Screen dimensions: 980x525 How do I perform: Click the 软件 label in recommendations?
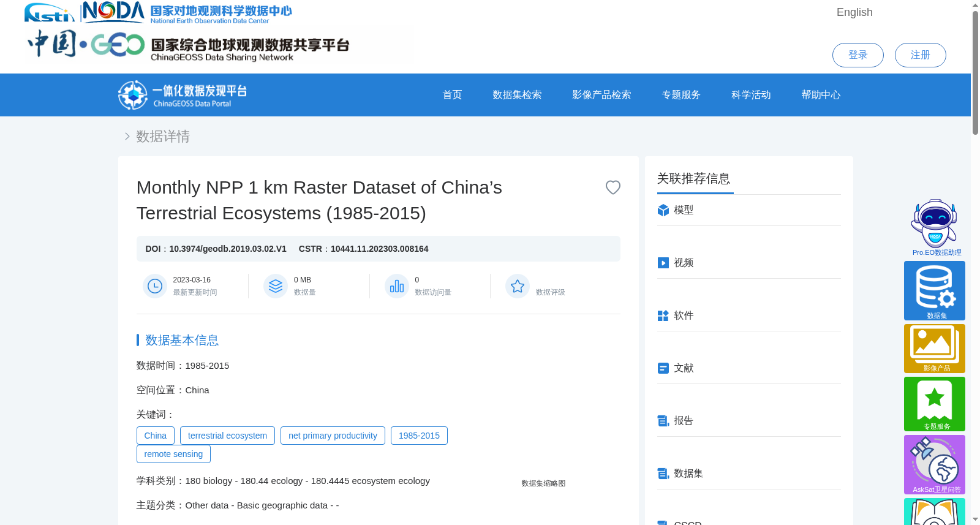(x=684, y=315)
